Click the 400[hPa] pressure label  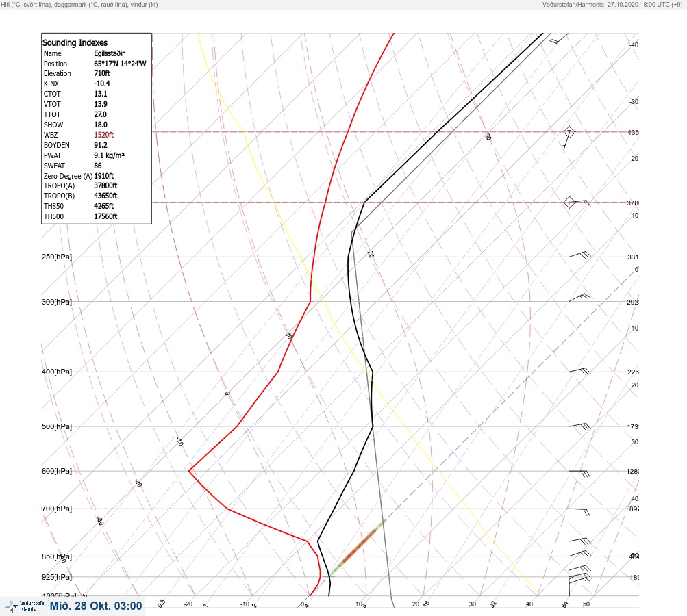(57, 372)
